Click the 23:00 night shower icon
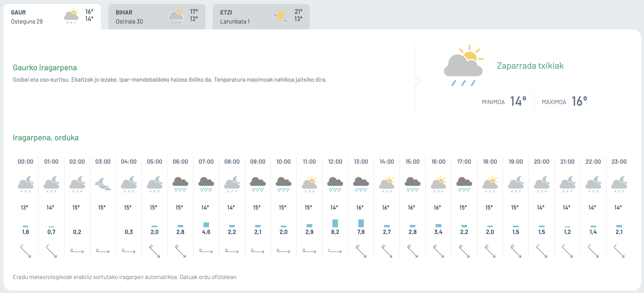 point(619,184)
